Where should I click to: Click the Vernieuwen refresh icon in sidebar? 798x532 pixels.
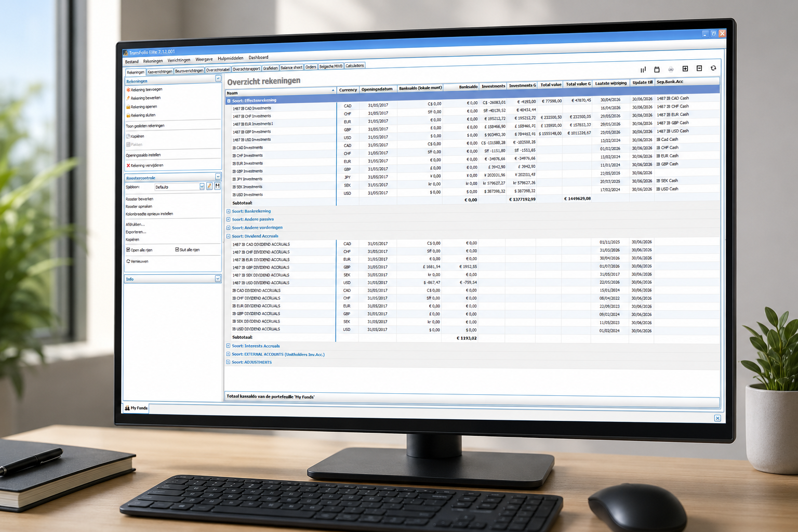tap(128, 261)
